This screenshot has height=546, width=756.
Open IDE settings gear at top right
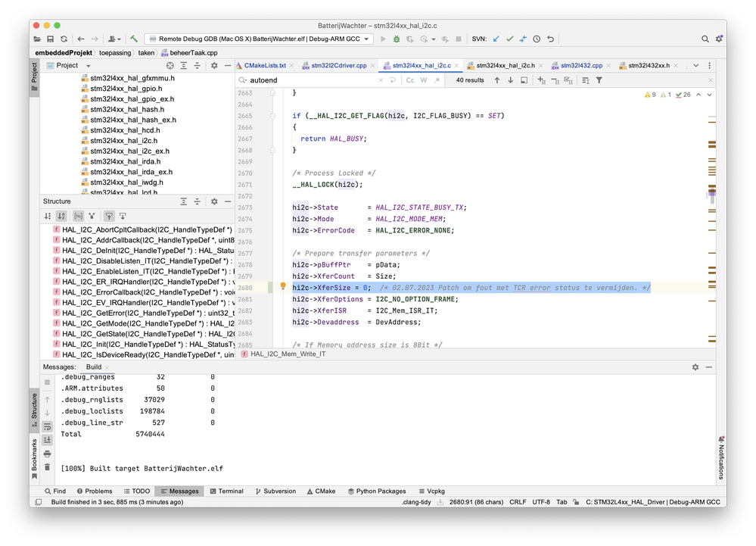pos(719,39)
